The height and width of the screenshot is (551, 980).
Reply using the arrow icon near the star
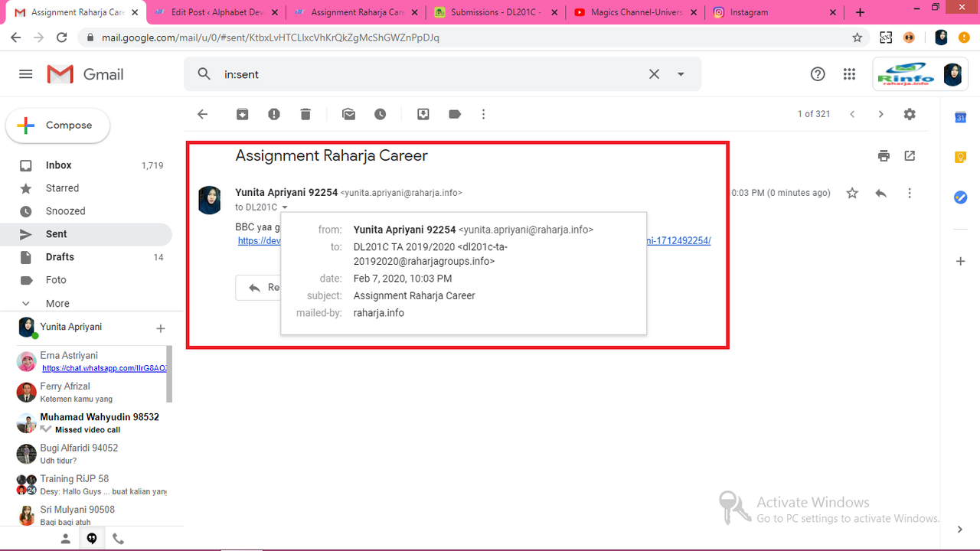[x=880, y=193]
